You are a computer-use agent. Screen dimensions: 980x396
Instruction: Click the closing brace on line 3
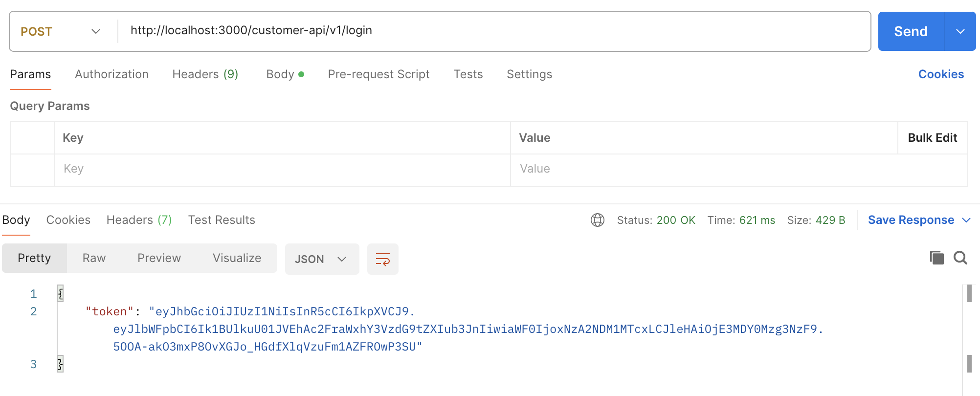click(60, 364)
